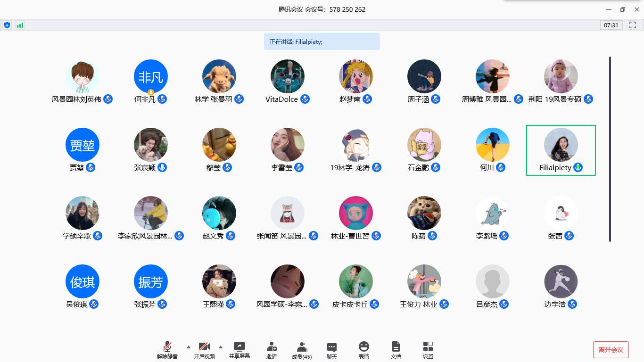The height and width of the screenshot is (362, 644).
Task: Click 何非凡's avatar
Action: coord(151,76)
